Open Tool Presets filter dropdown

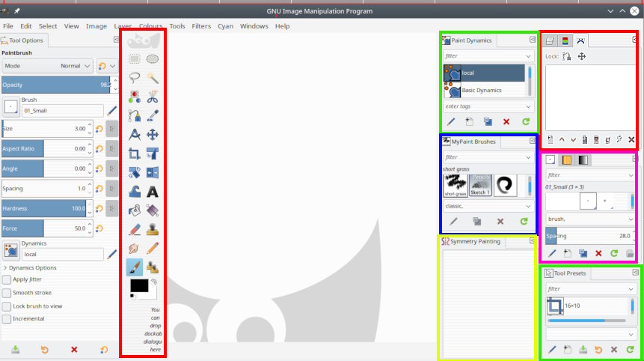pos(631,289)
